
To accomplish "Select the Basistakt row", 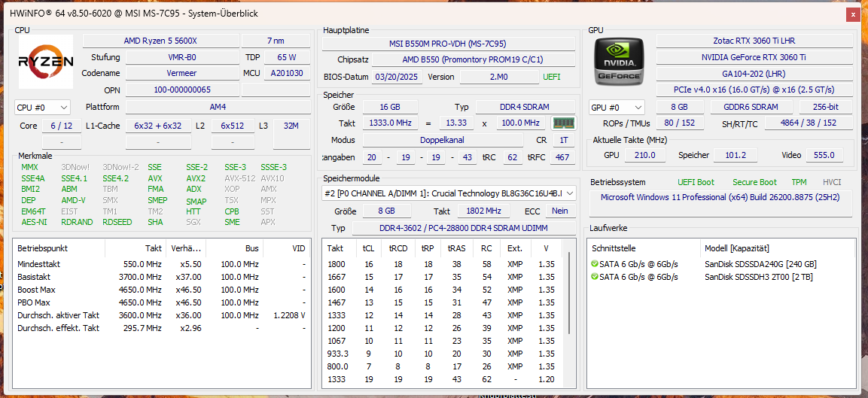I will [162, 277].
